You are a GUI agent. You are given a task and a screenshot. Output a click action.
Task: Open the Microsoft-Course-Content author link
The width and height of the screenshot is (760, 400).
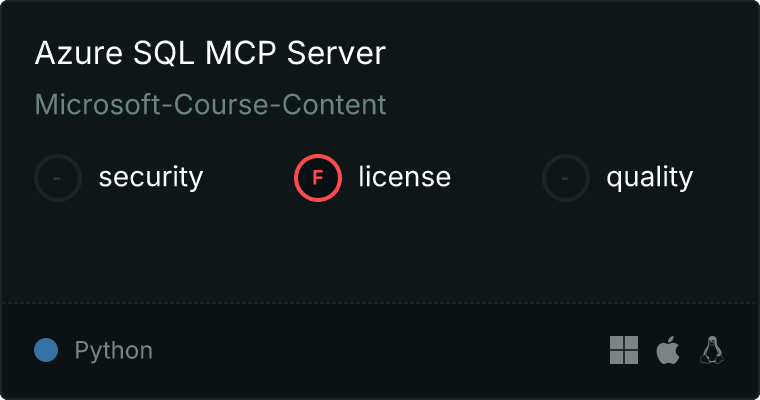point(210,104)
